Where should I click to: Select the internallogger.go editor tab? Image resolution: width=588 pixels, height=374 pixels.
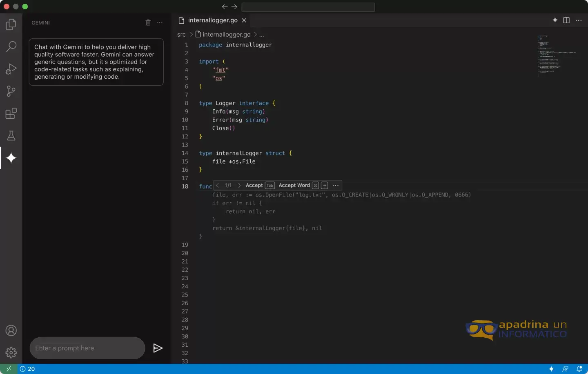coord(213,20)
